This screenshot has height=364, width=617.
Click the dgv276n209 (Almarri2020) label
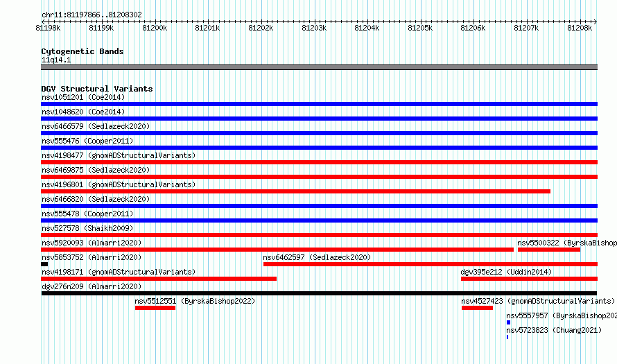point(92,286)
